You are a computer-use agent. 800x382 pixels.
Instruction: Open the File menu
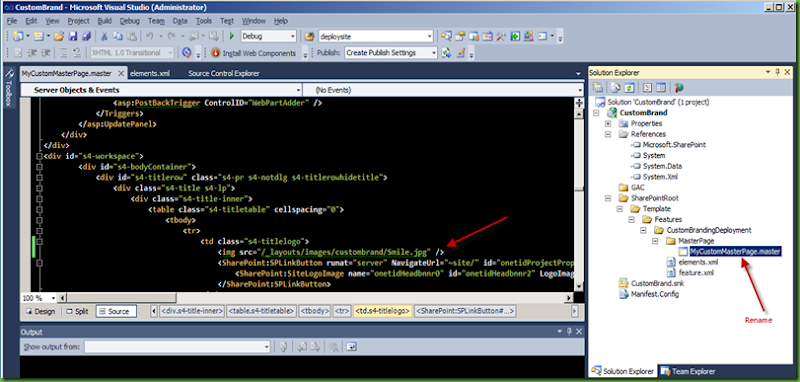[12, 21]
